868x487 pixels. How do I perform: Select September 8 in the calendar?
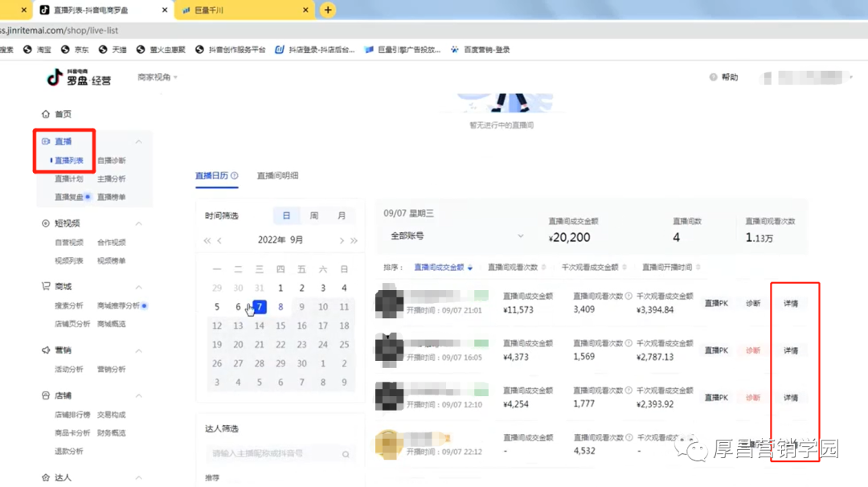tap(280, 307)
